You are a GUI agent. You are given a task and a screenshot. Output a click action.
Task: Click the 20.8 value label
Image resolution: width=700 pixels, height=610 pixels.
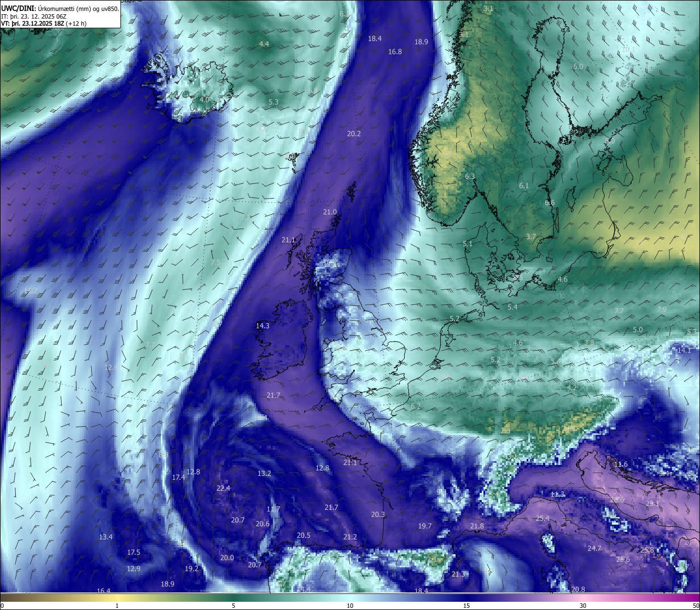click(x=578, y=589)
